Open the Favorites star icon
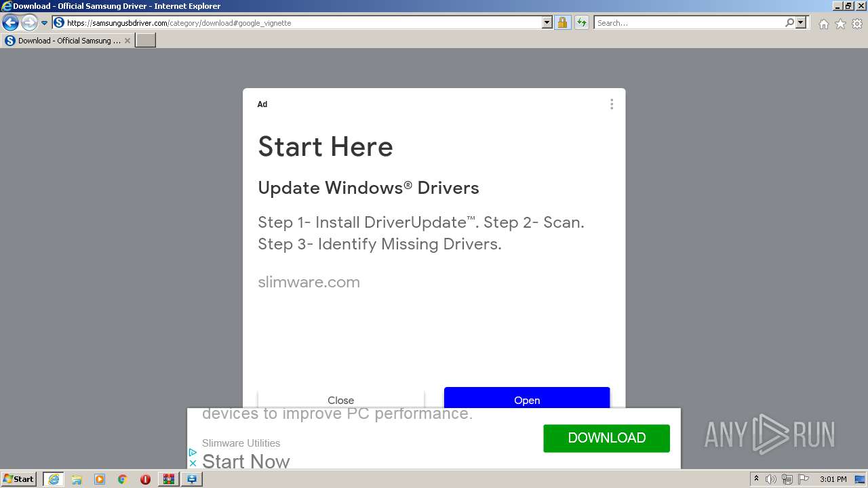Image resolution: width=868 pixels, height=488 pixels. pos(840,24)
